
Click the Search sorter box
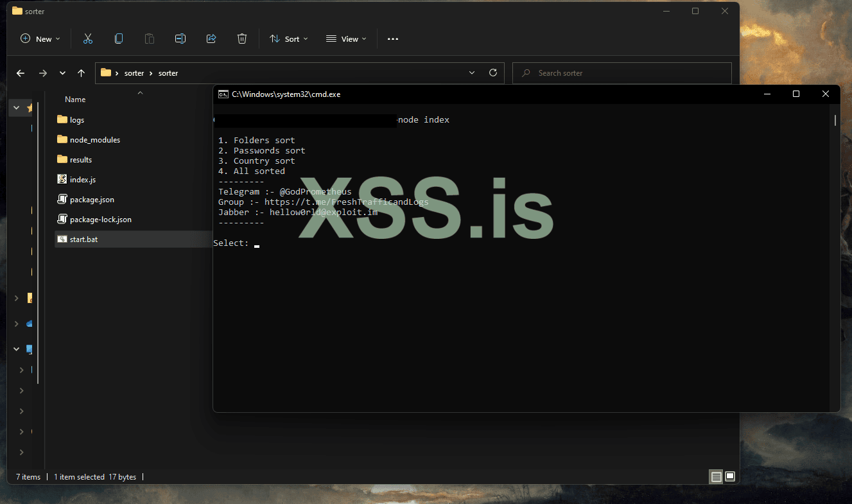[622, 73]
